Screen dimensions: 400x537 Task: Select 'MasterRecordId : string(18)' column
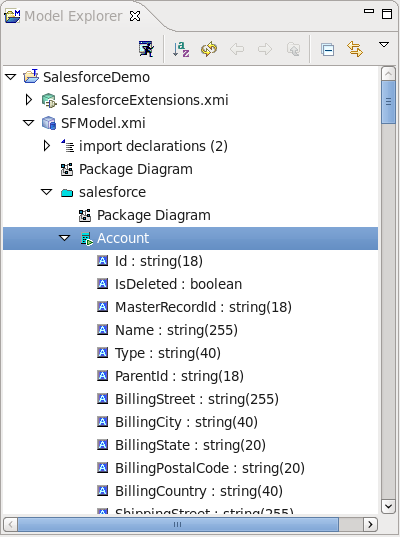pyautogui.click(x=203, y=307)
